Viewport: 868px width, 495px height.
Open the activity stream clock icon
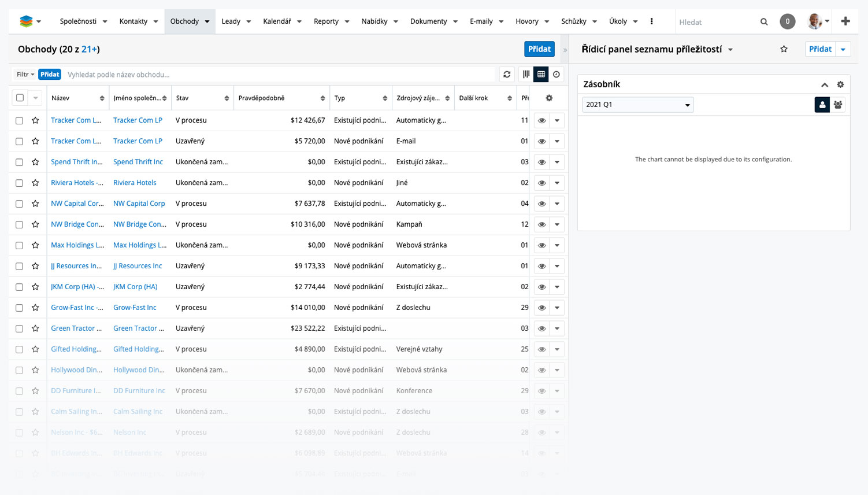point(557,75)
